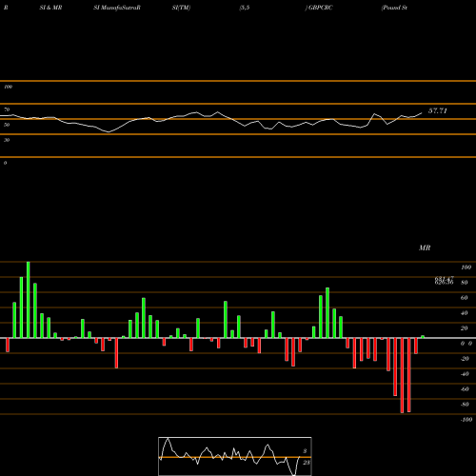Click the MR right-axis label -100

[466, 420]
